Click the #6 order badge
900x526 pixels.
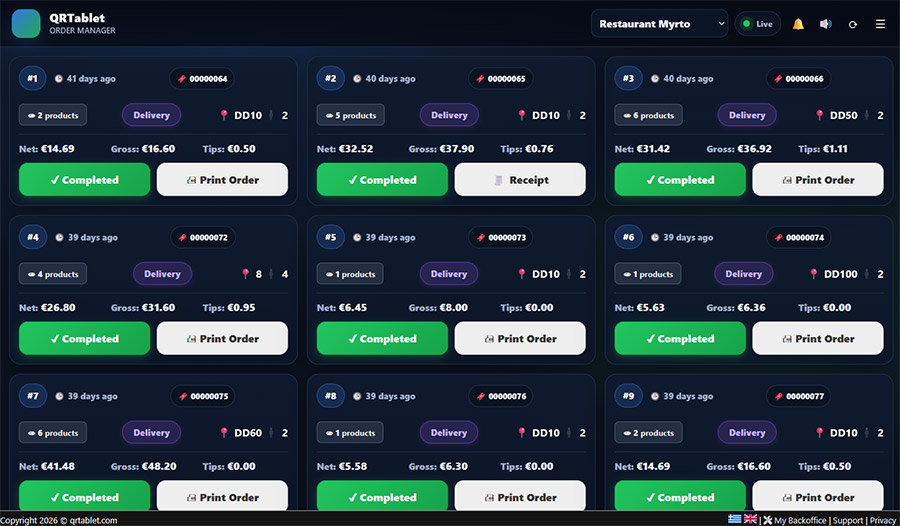[629, 237]
